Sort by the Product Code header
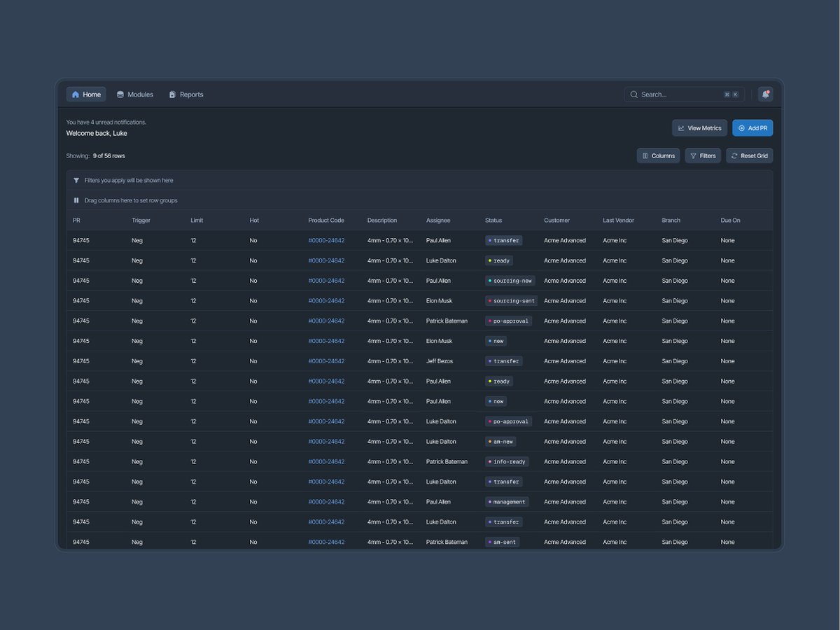 (326, 220)
